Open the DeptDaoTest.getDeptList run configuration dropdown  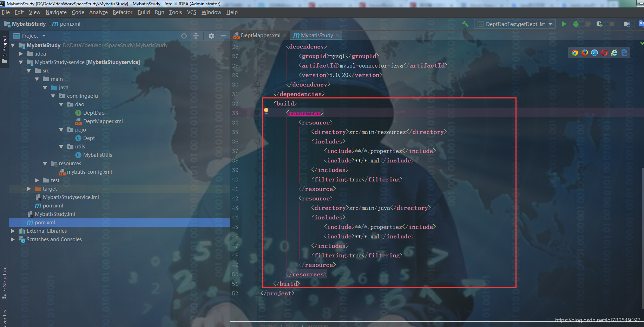tap(515, 24)
